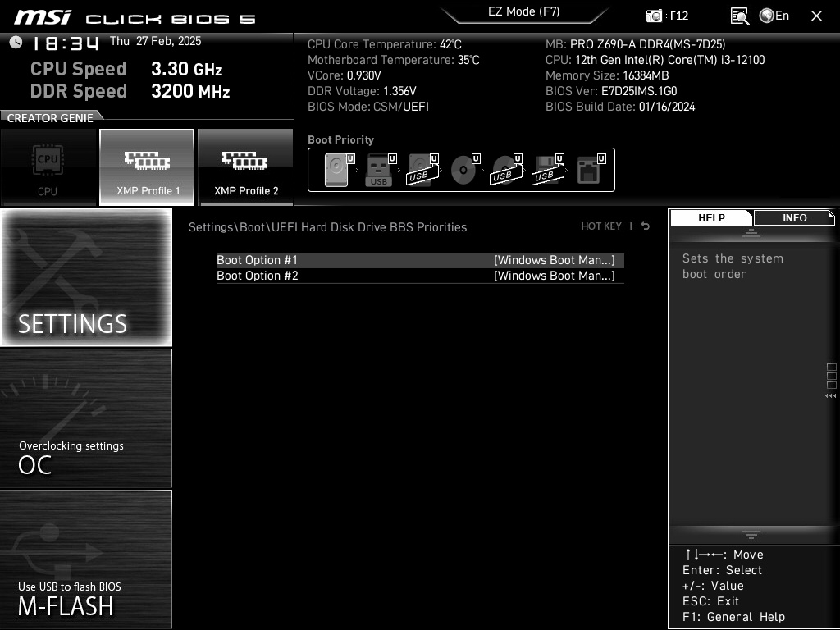Switch to the INFO tab
This screenshot has height=630, width=840.
coord(794,218)
